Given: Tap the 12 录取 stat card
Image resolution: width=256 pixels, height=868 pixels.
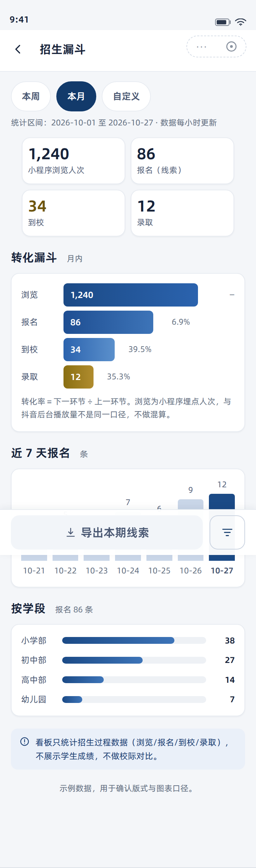Looking at the screenshot, I should point(182,213).
